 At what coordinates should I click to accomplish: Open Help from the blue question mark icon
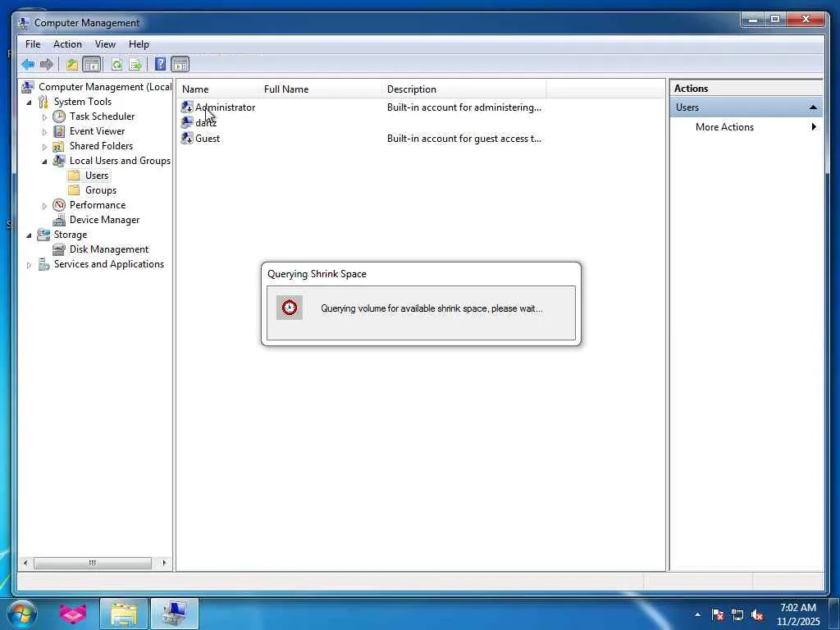tap(160, 64)
